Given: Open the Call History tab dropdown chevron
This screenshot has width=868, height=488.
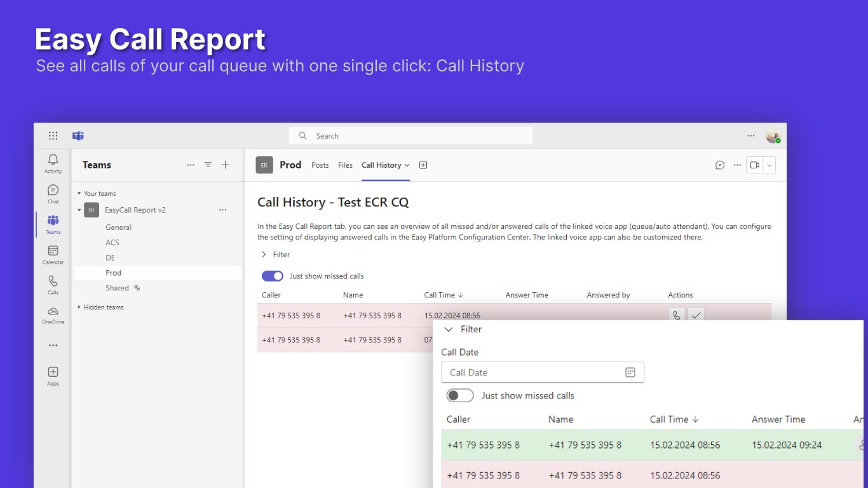Looking at the screenshot, I should 407,165.
